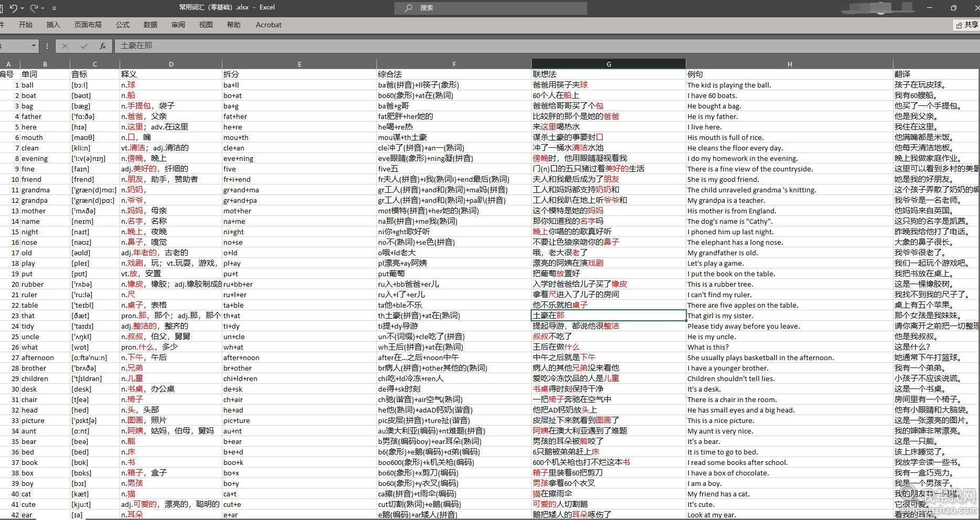980x520 pixels.
Task: Select the 拆分 header cell
Action: [x=299, y=74]
